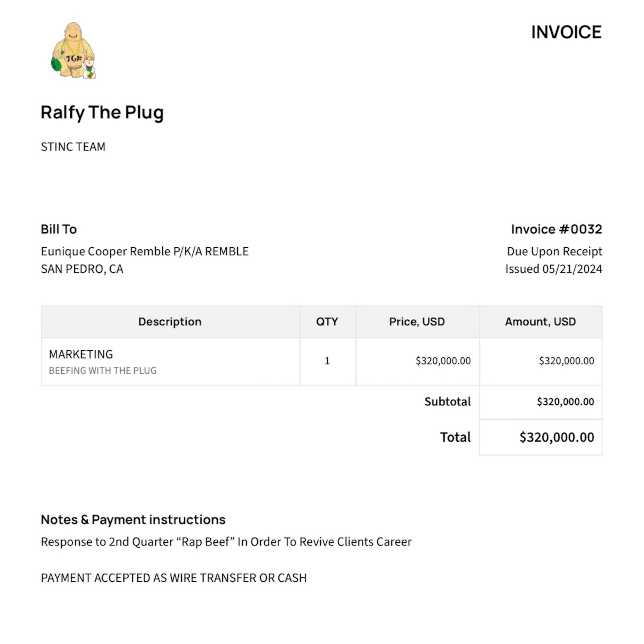
Task: Click the bold Total $320,000.00 amount
Action: point(557,437)
